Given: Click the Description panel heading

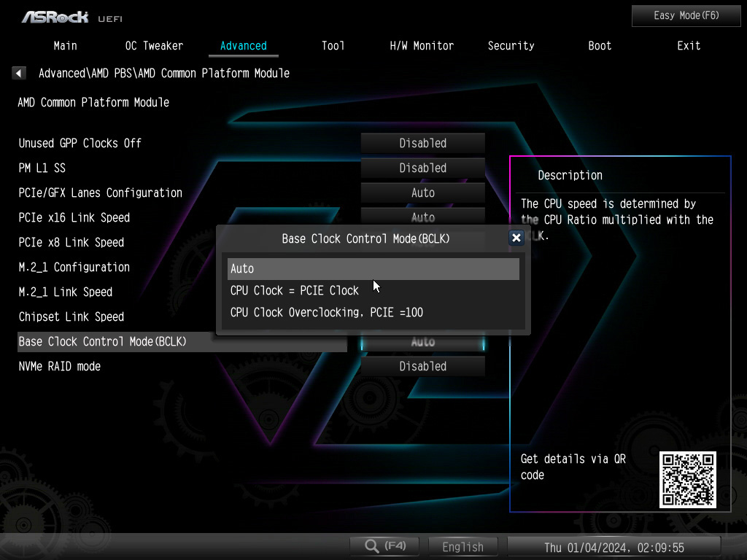Looking at the screenshot, I should (570, 175).
